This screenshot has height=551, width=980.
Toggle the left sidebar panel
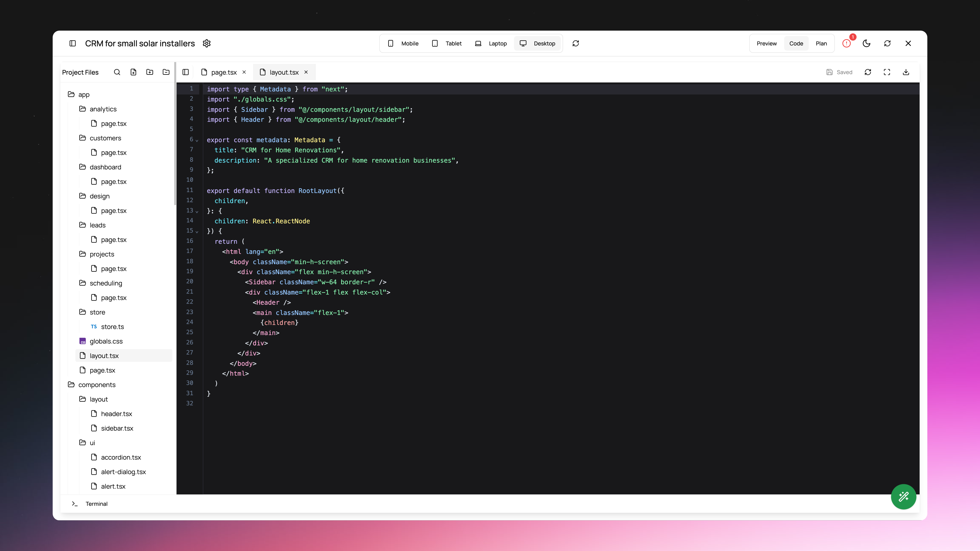(x=73, y=43)
